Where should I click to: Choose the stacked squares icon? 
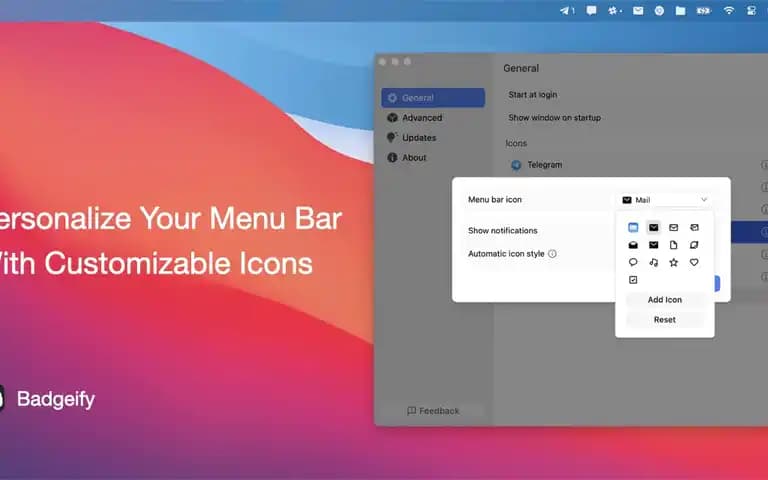[694, 245]
